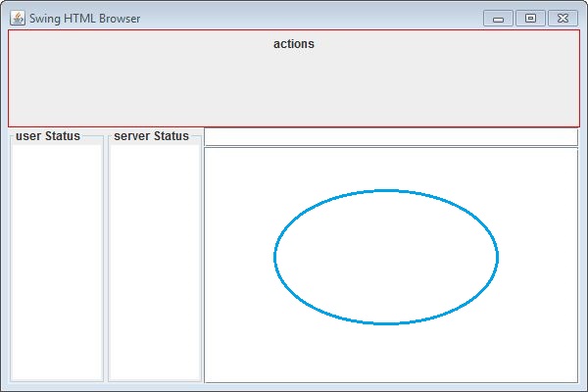Click the URL text field above browser pane
Image resolution: width=588 pixels, height=392 pixels.
pyautogui.click(x=391, y=137)
